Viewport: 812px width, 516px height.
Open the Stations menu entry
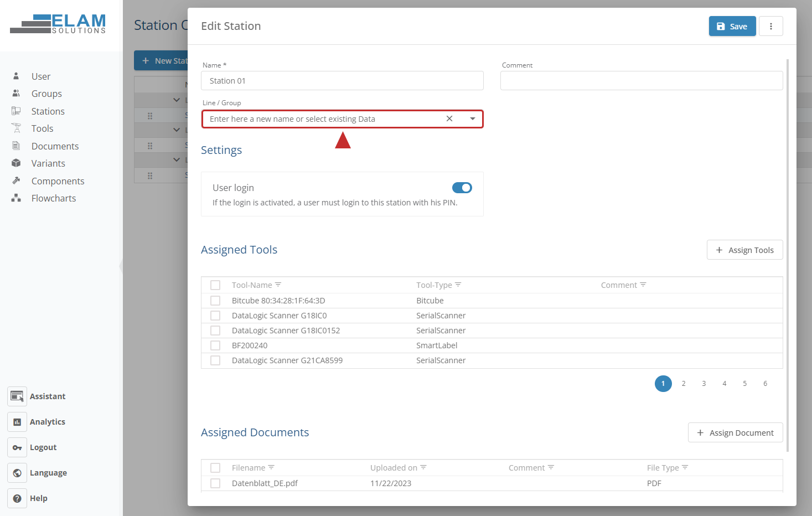(x=17, y=111)
